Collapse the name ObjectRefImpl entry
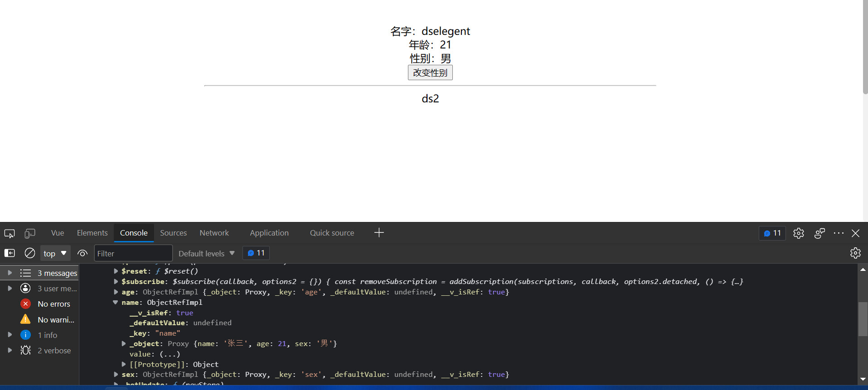The image size is (868, 390). pos(116,302)
